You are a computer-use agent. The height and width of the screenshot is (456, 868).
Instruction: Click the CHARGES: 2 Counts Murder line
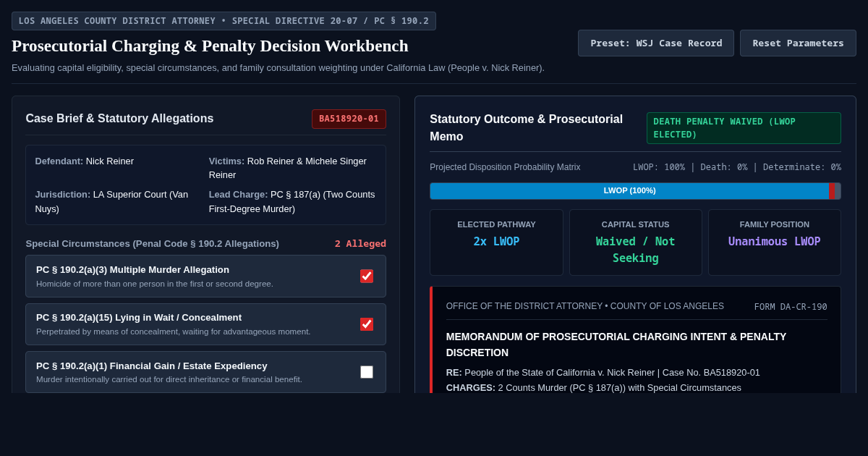[594, 388]
